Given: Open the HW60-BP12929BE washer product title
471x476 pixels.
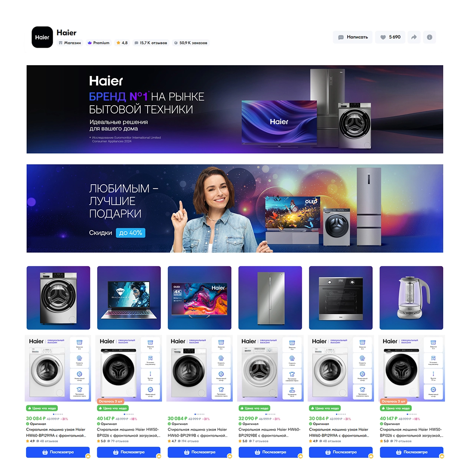Looking at the screenshot, I should tap(270, 433).
